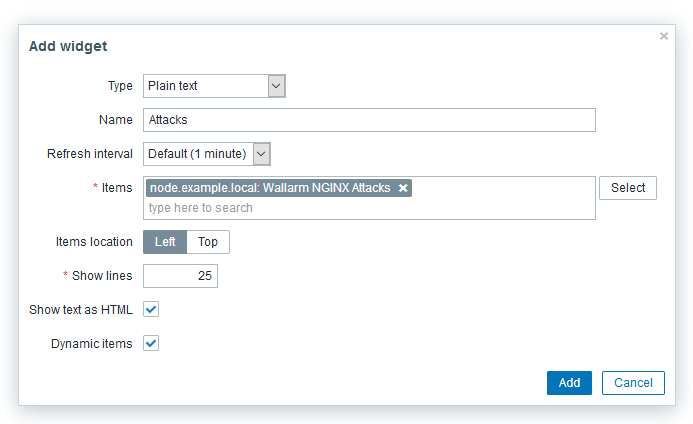
Task: Focus the 'type here to search' items field
Action: 369,208
